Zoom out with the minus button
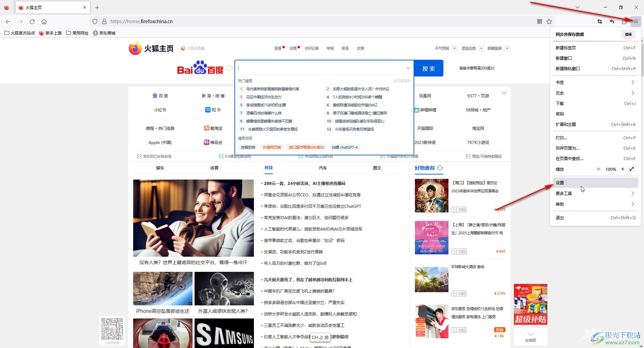Viewport: 644px width, 348px height. pos(598,169)
